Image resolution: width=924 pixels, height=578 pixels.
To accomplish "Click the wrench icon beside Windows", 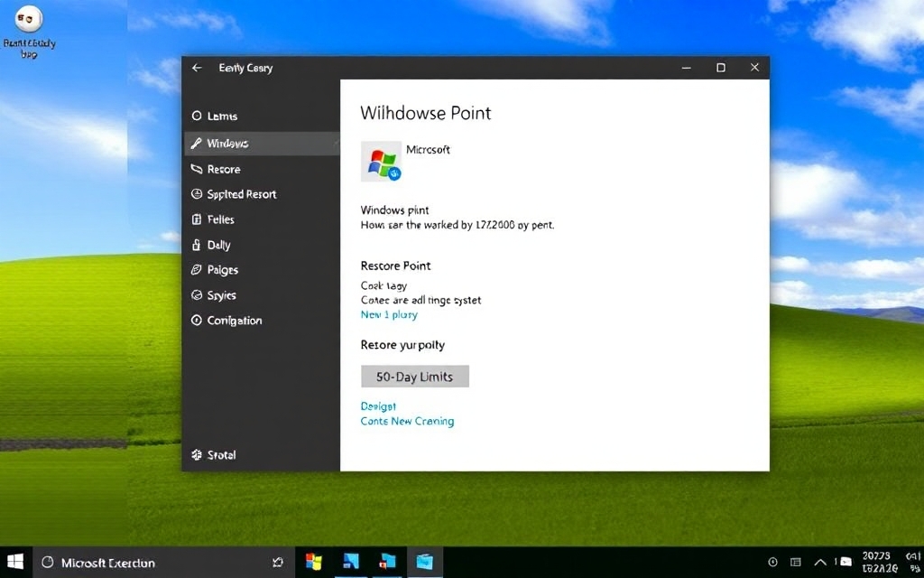I will click(196, 144).
